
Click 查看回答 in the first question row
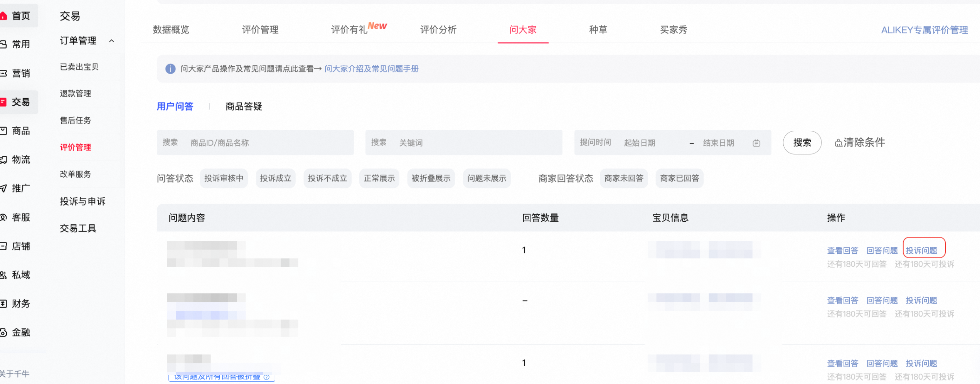tap(843, 251)
